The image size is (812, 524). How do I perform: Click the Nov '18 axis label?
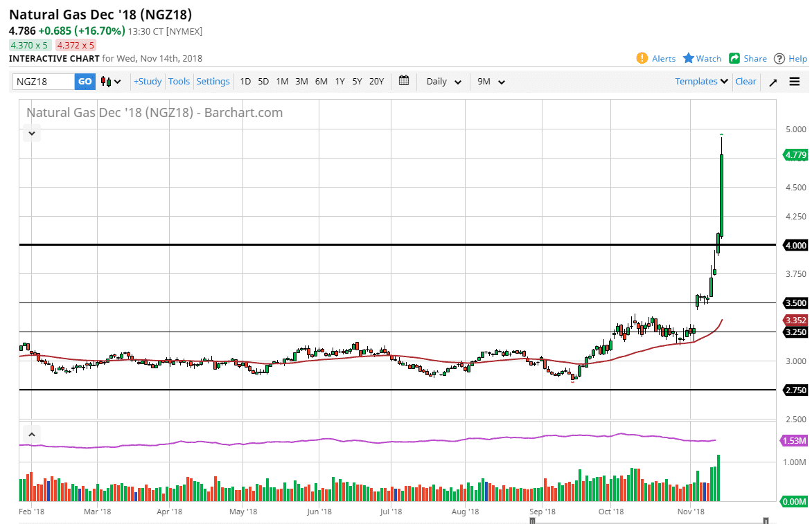[x=691, y=512]
